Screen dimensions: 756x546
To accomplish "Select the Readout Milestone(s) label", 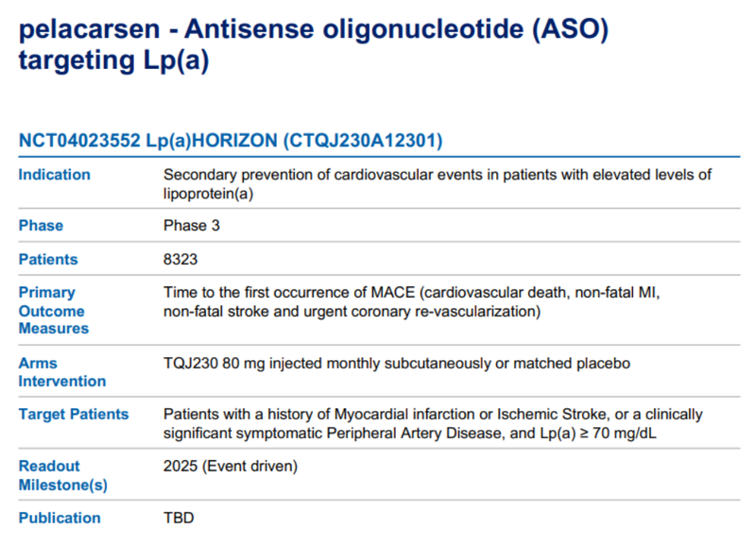I will 63,475.
